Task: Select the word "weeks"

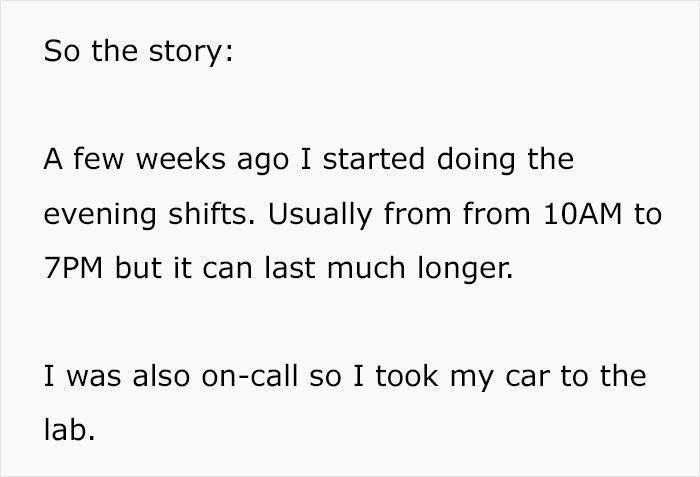Action: pos(177,159)
